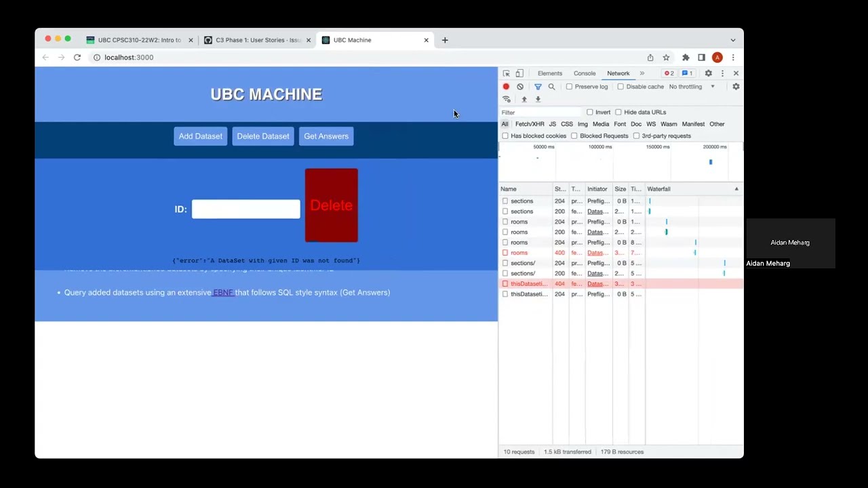Check the Hide data URLs checkbox
Screen dimensions: 868x488
(x=618, y=113)
